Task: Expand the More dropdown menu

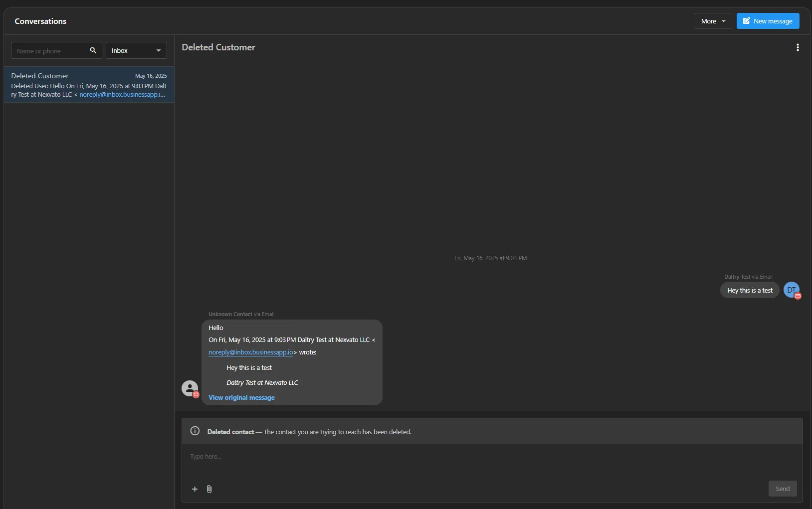Action: tap(713, 21)
